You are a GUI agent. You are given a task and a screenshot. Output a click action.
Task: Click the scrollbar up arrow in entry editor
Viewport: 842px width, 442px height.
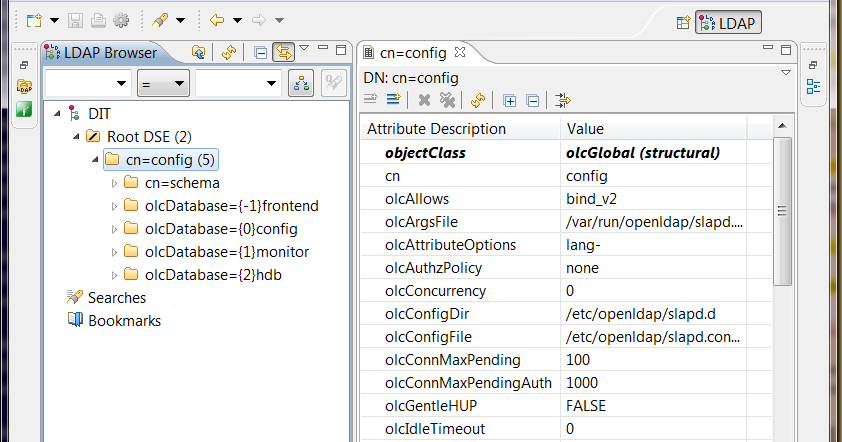[782, 126]
